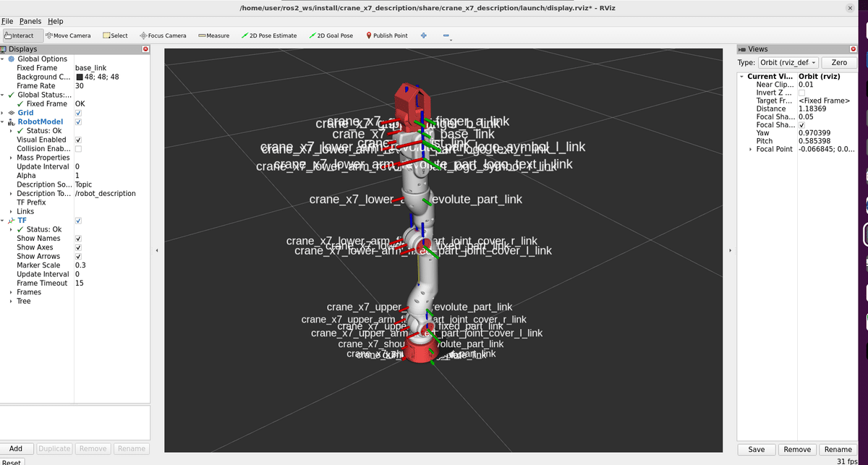Toggle the Grid display checkbox
The width and height of the screenshot is (868, 465).
[x=78, y=113]
